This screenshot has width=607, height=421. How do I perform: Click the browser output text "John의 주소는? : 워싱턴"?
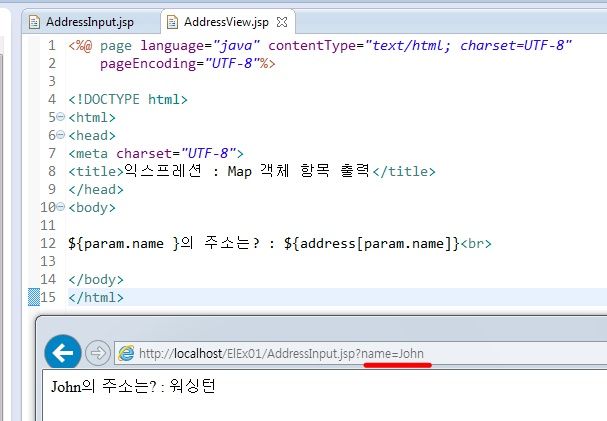pos(133,386)
